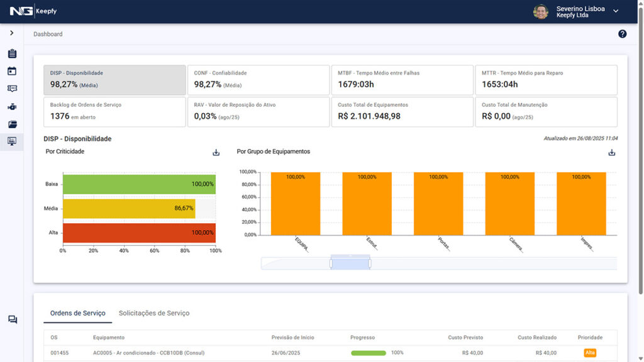Image resolution: width=644 pixels, height=362 pixels.
Task: Open the chat icon at sidebar bottom
Action: click(x=12, y=320)
